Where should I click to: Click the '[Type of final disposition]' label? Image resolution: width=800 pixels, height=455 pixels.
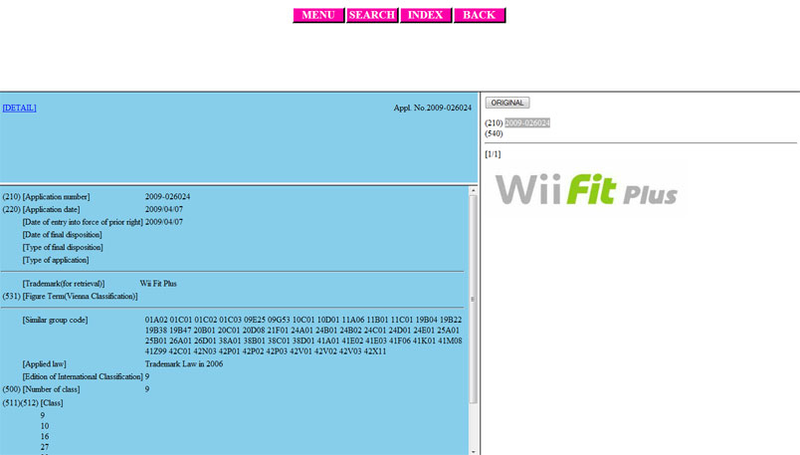click(63, 247)
